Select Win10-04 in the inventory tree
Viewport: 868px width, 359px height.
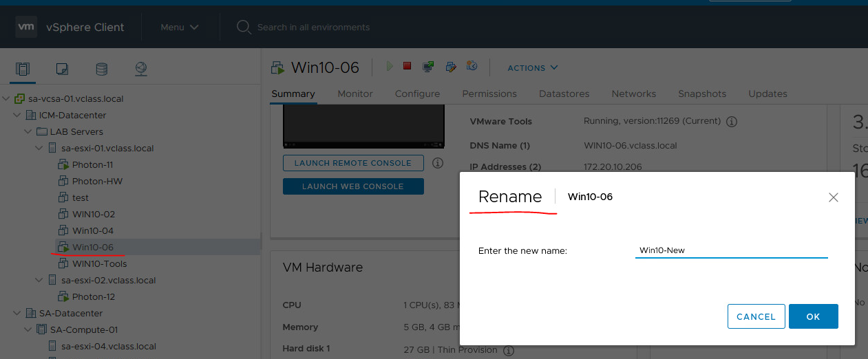coord(93,230)
